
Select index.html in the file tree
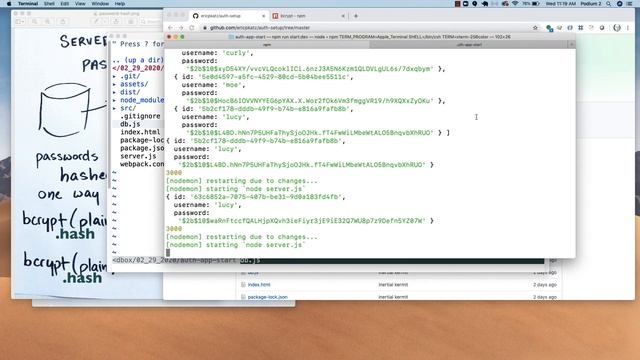pos(140,132)
